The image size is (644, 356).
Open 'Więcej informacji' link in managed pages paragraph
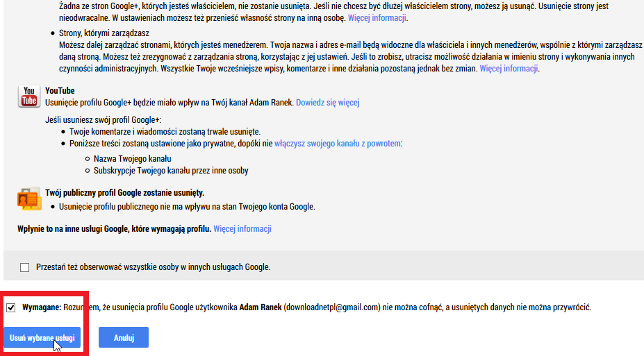pyautogui.click(x=509, y=69)
